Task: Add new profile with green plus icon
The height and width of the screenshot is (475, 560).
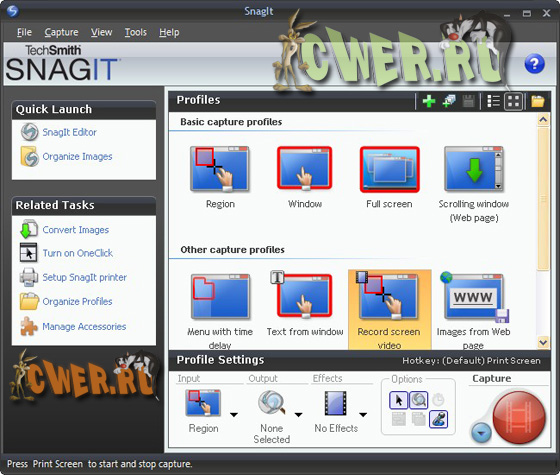Action: click(x=429, y=101)
